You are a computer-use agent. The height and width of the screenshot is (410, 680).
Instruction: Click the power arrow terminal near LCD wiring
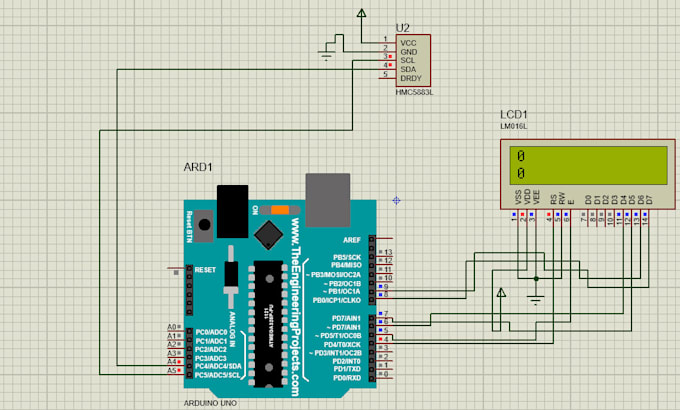click(x=501, y=292)
